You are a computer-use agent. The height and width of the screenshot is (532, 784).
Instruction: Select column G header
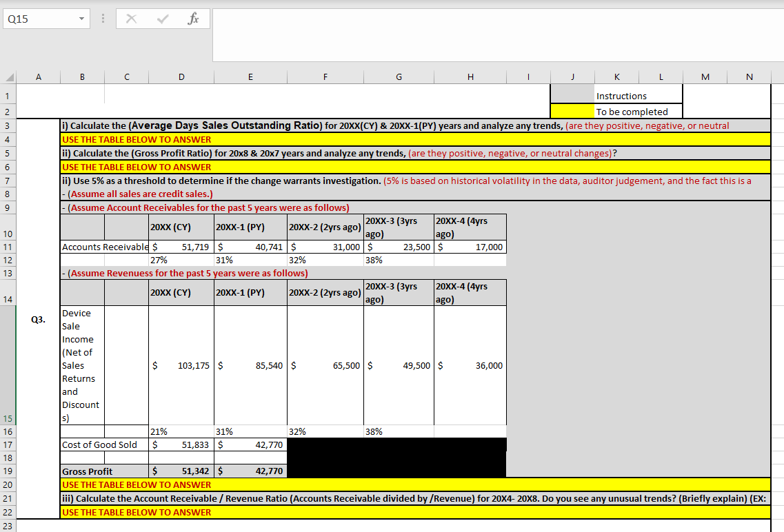(x=399, y=77)
